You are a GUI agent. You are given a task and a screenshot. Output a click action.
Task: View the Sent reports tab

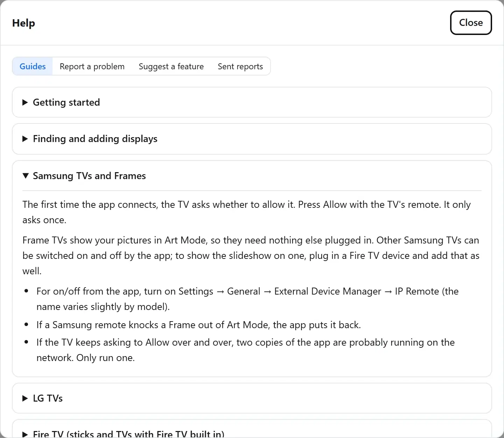coord(240,66)
